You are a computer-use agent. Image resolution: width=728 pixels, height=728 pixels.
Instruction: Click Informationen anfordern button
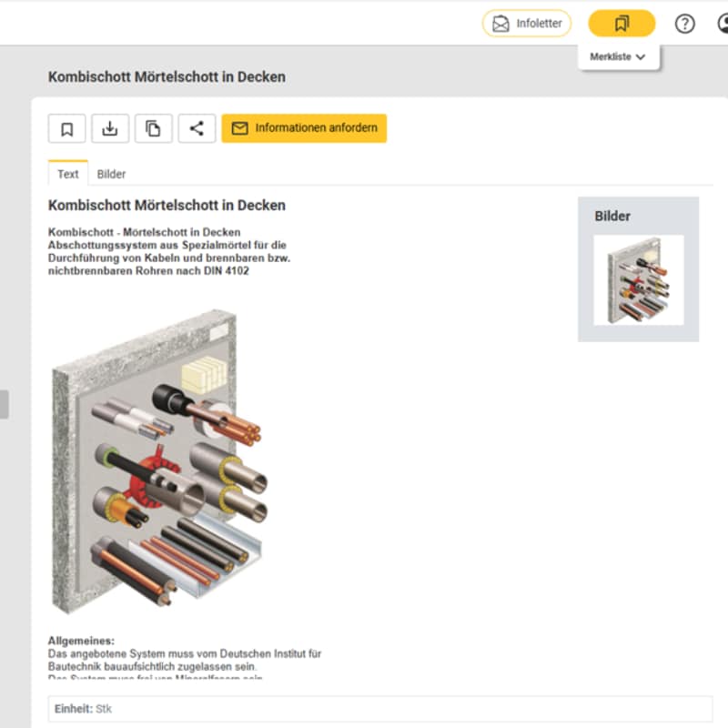304,128
